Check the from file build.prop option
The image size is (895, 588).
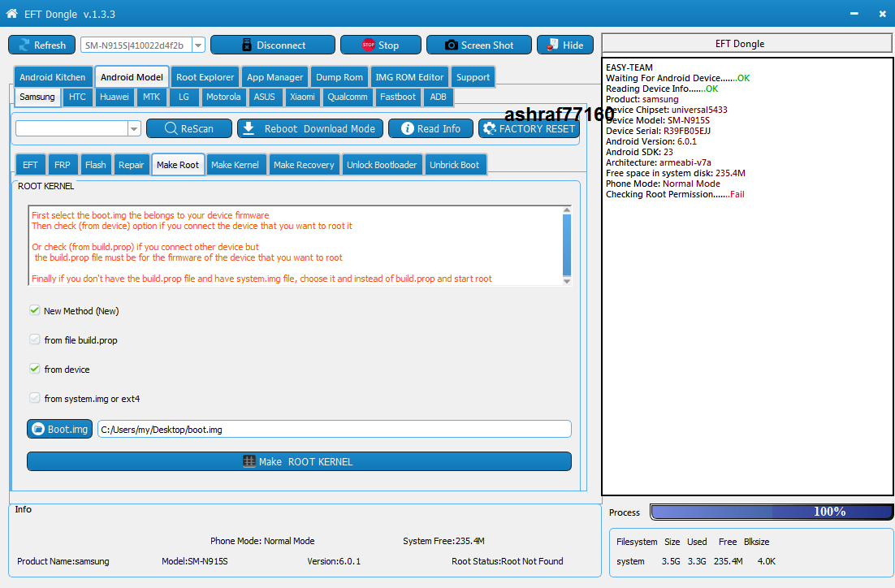tap(35, 339)
